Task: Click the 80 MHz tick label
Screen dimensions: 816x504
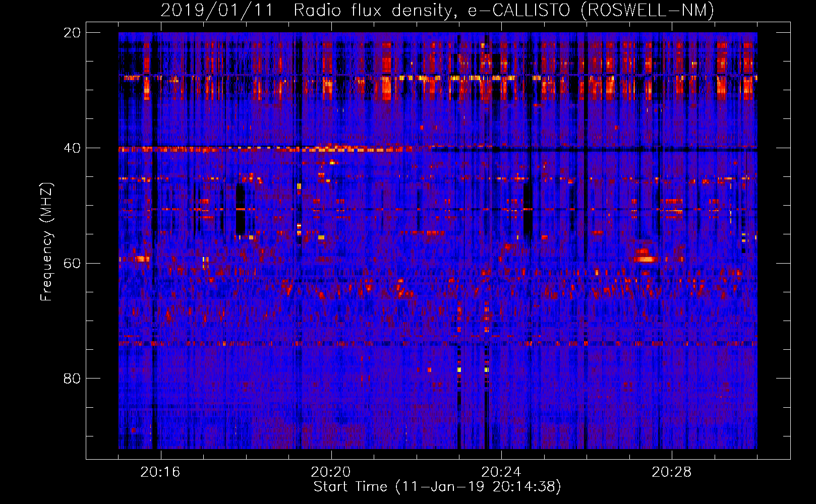Action: click(72, 379)
